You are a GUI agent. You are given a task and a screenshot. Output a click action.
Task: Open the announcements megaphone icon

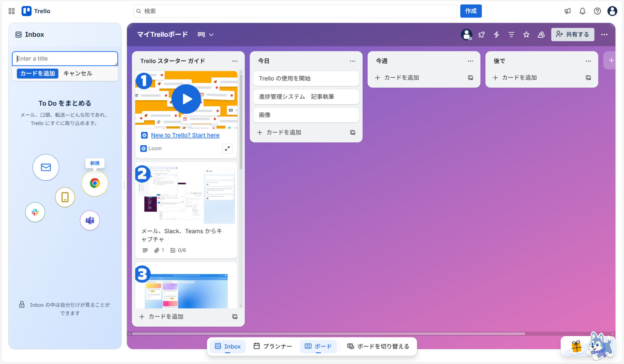[x=567, y=11]
